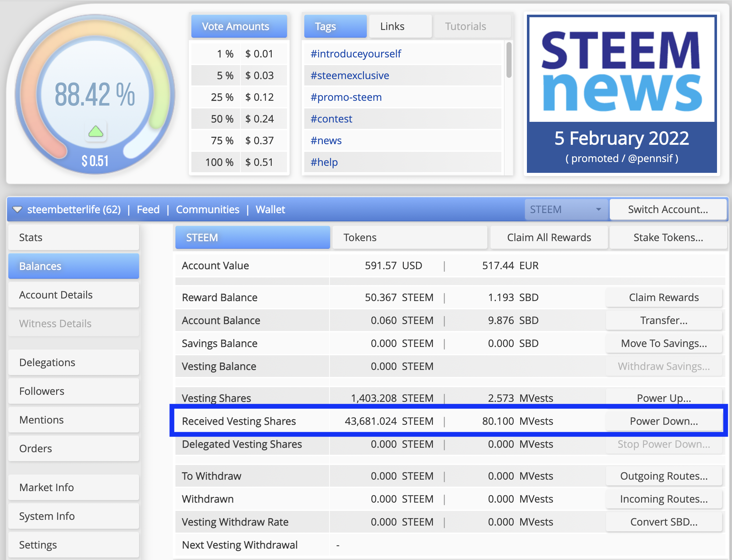The height and width of the screenshot is (560, 732).
Task: Open Market Info in the sidebar
Action: point(74,487)
